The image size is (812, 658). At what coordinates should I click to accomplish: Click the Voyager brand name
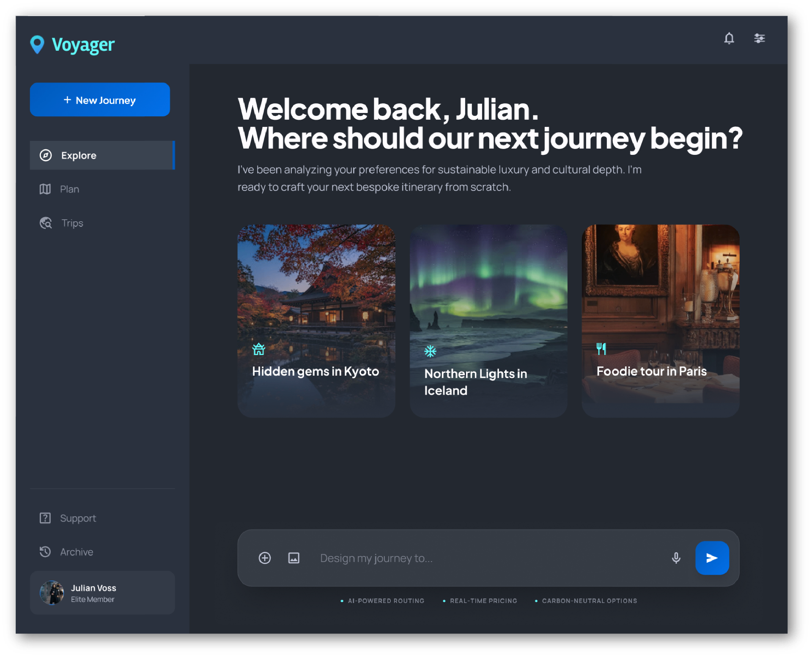pos(83,45)
